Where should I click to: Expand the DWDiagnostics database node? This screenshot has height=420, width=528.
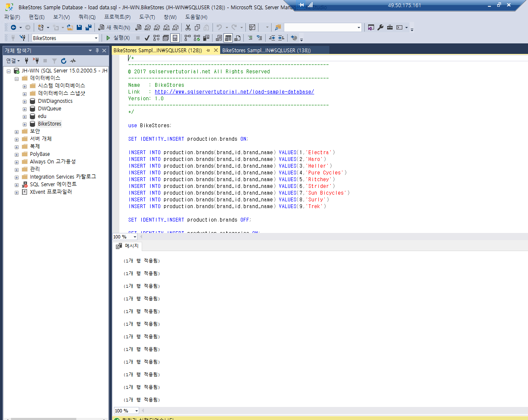point(24,102)
